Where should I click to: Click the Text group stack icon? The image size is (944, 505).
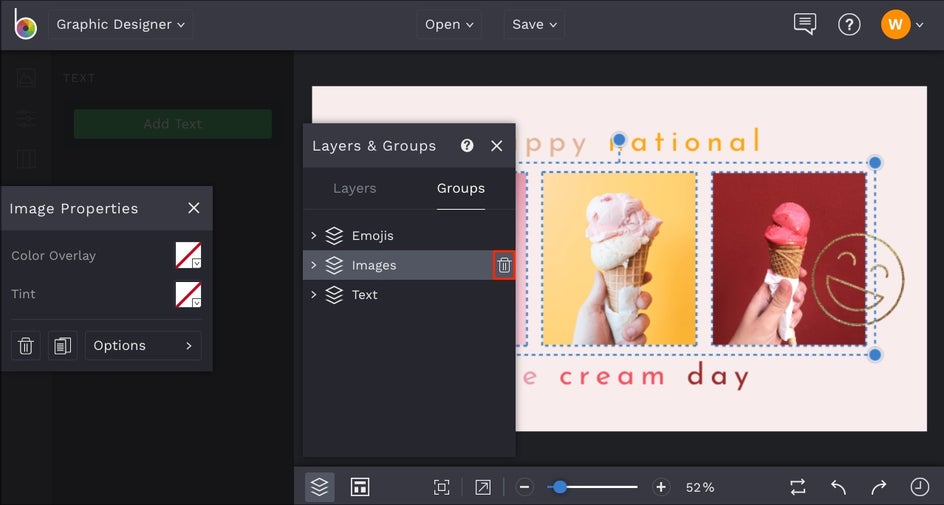pyautogui.click(x=334, y=294)
